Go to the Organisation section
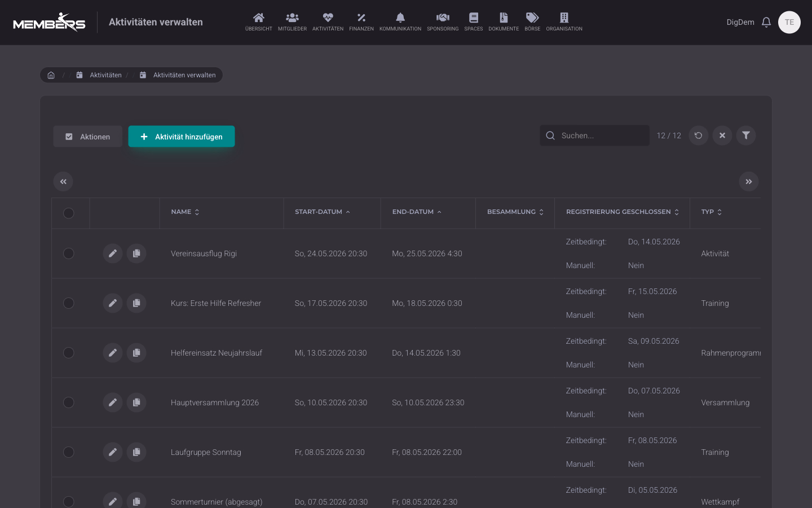Screen dimensions: 812x508 pyautogui.click(x=564, y=22)
